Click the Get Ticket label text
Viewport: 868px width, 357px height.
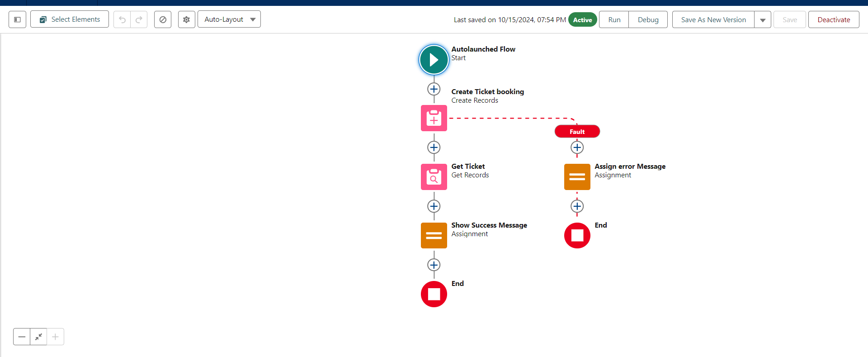pyautogui.click(x=468, y=167)
